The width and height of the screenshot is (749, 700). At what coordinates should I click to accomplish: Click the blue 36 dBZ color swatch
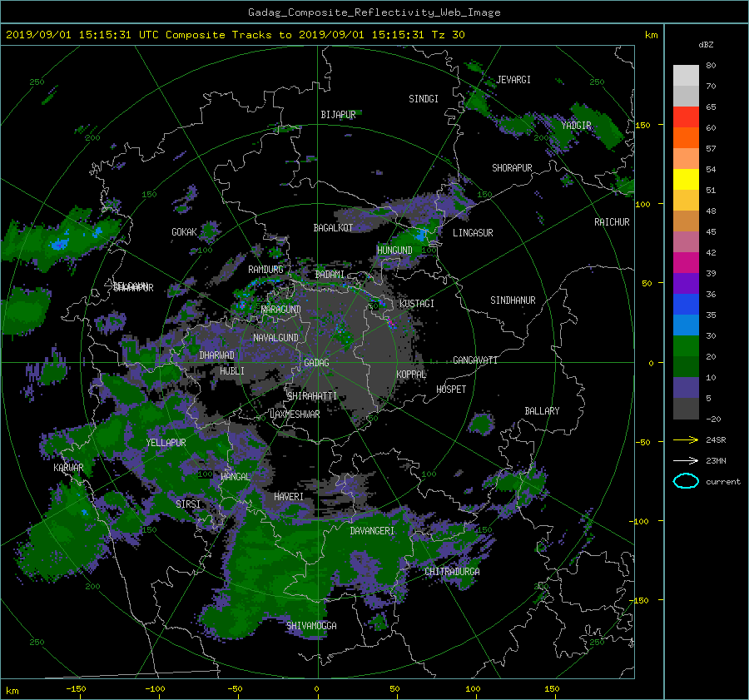click(x=686, y=305)
